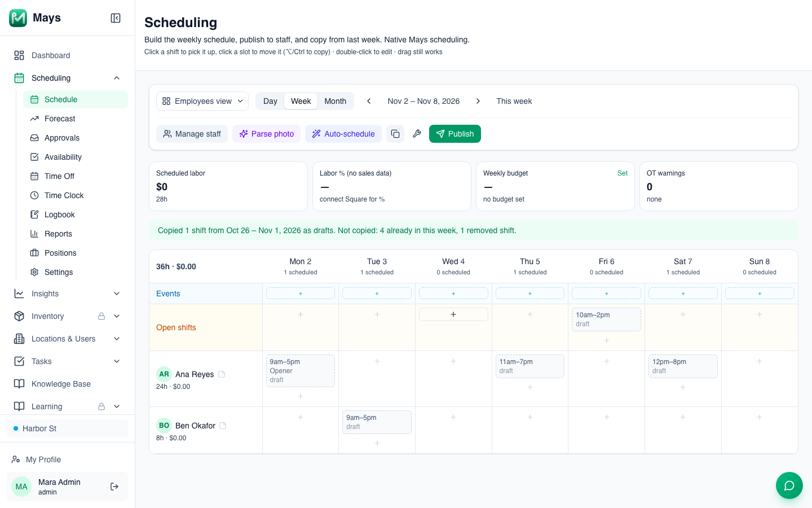This screenshot has width=812, height=508.
Task: Click the log out icon beside Mara Admin
Action: [x=114, y=487]
